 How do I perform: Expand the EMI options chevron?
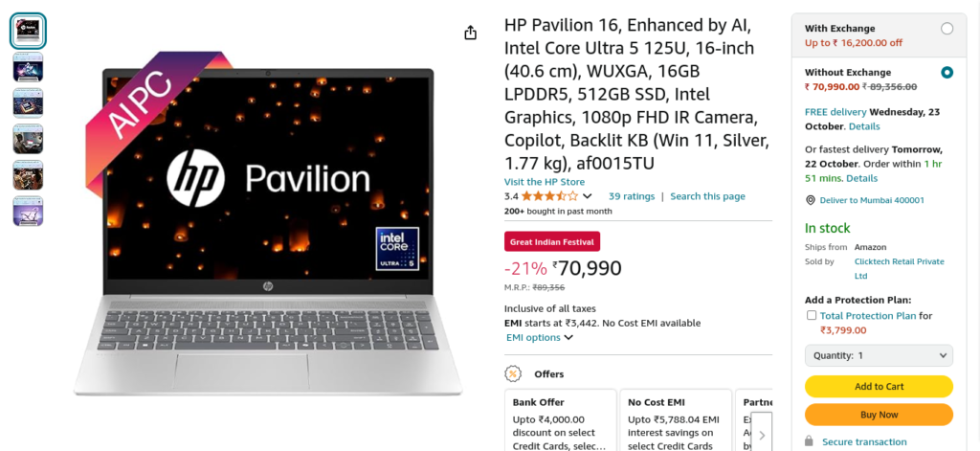coord(568,338)
